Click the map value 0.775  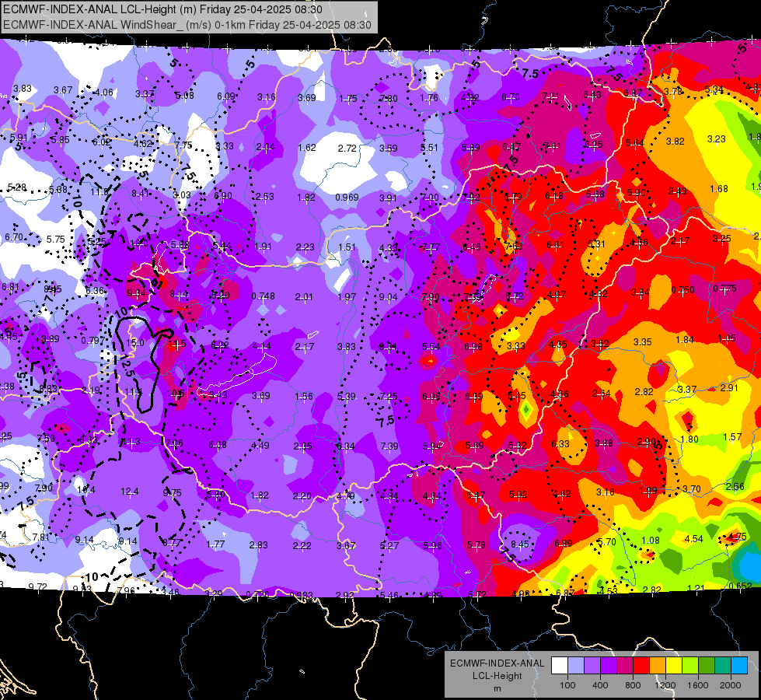click(724, 289)
